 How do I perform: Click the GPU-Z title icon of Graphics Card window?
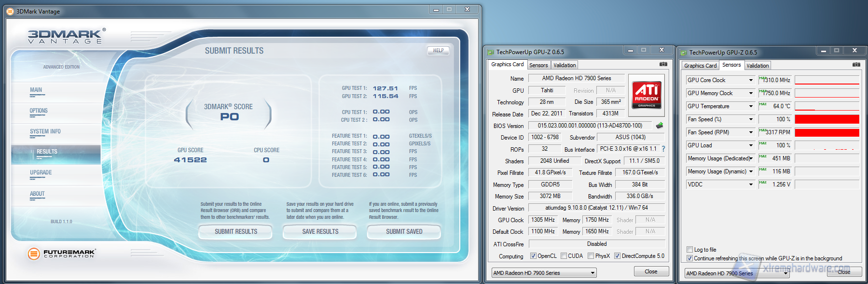coord(491,52)
